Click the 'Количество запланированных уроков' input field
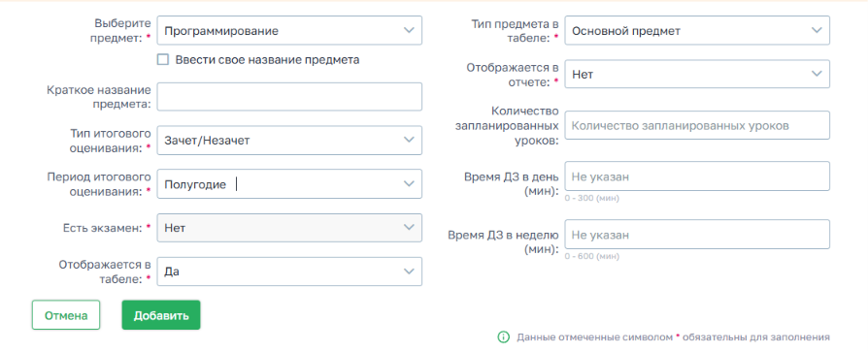The height and width of the screenshot is (352, 868). [x=697, y=125]
